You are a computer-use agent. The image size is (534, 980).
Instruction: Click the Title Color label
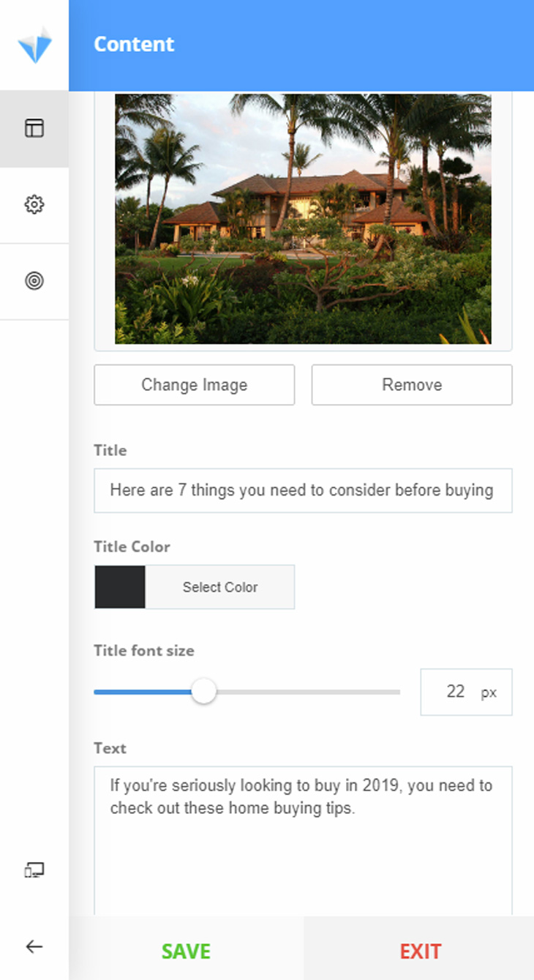132,547
